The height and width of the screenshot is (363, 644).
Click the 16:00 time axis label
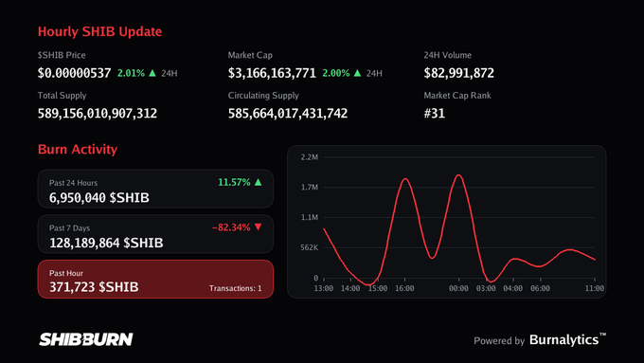[404, 288]
